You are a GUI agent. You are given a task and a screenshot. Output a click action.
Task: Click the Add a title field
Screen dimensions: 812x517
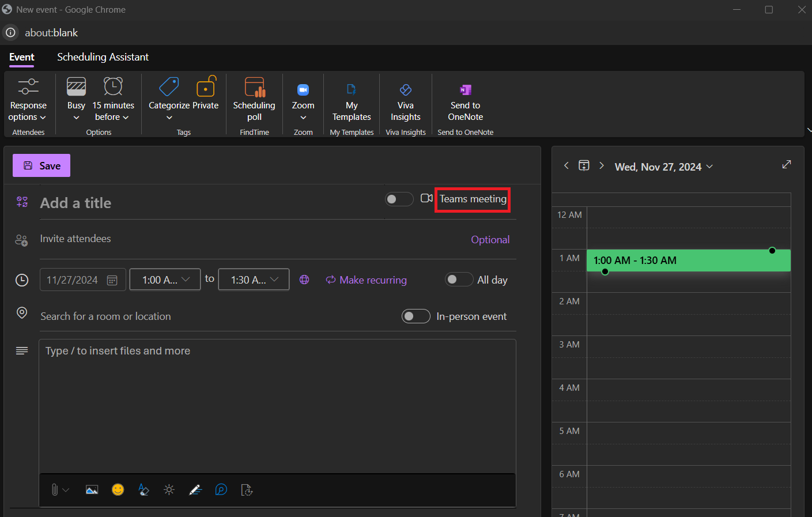tap(210, 203)
